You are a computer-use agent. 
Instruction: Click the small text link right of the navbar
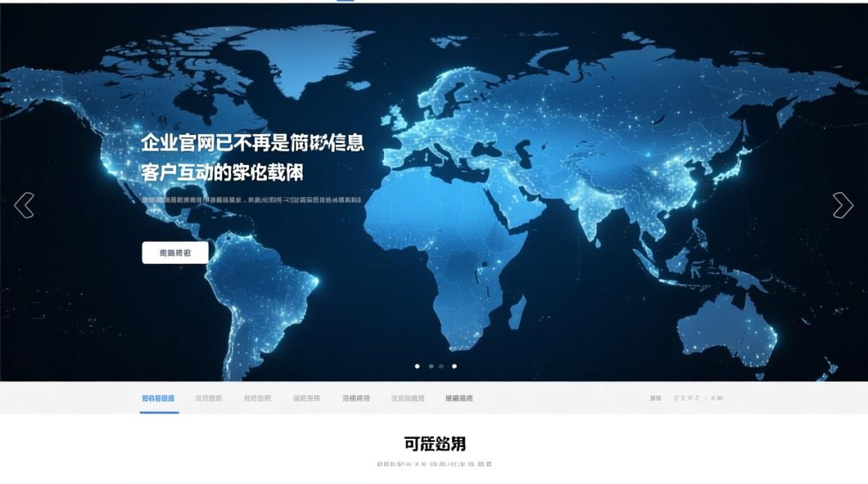pyautogui.click(x=654, y=398)
